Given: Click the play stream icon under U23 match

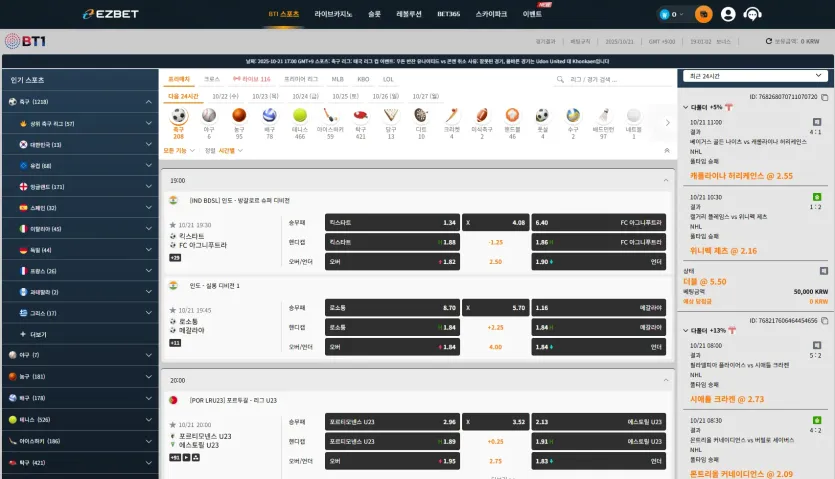Looking at the screenshot, I should 186,458.
